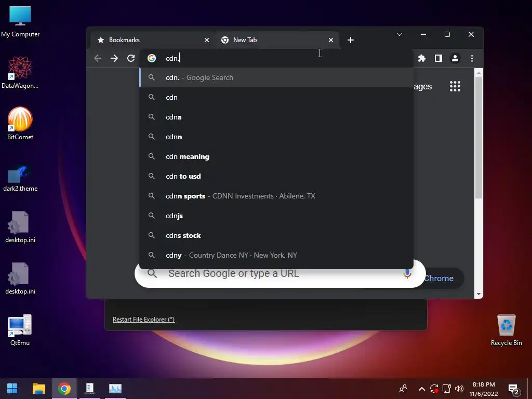The image size is (532, 399).
Task: Close the New Tab tab
Action: pyautogui.click(x=331, y=40)
